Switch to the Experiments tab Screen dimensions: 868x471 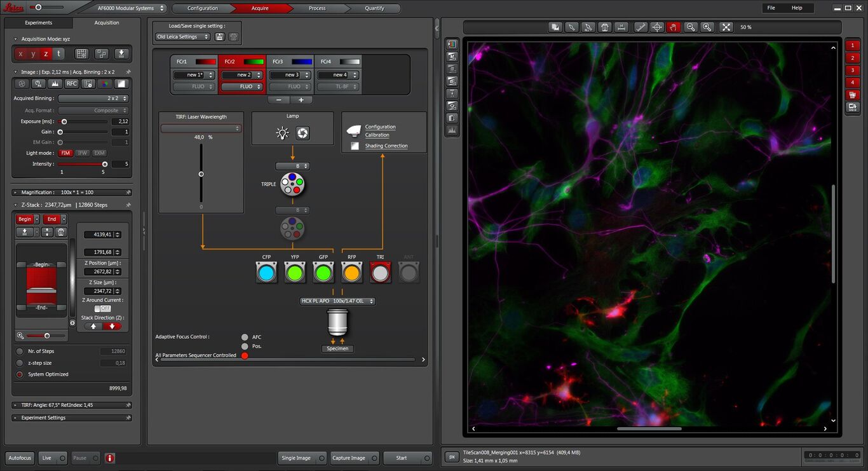point(38,22)
